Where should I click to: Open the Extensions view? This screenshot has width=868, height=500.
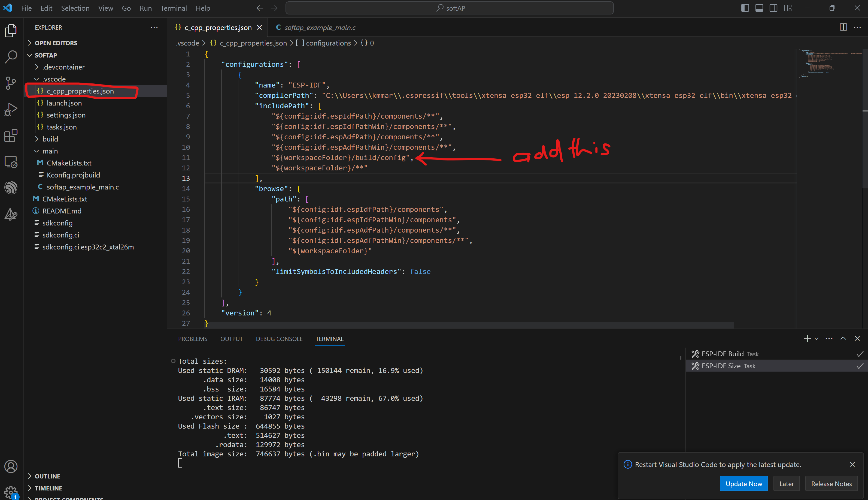11,136
